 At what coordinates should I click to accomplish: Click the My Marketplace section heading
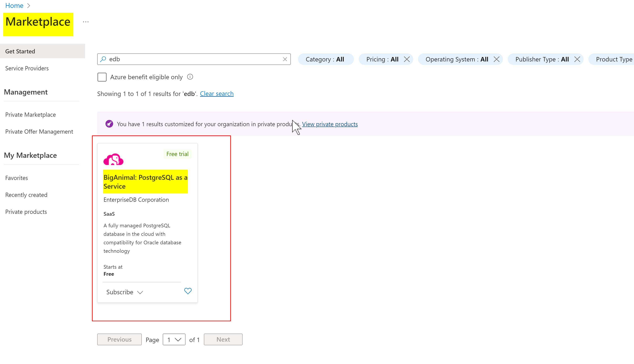pyautogui.click(x=30, y=155)
